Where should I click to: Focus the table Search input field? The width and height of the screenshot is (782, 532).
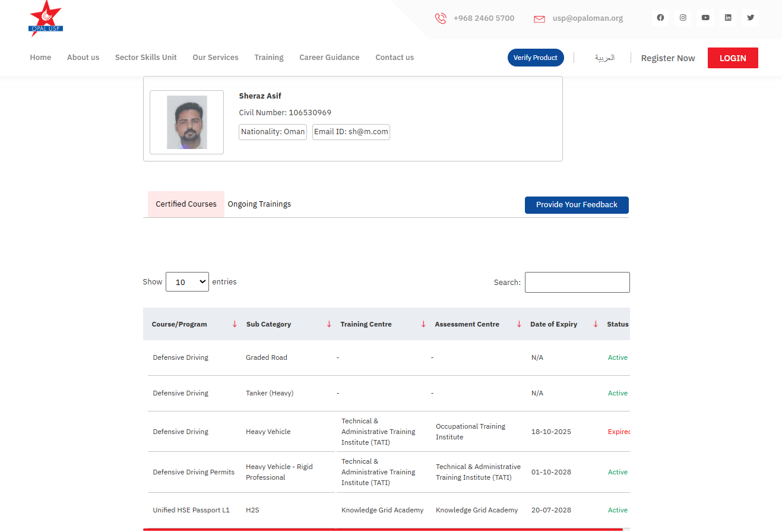click(x=577, y=283)
